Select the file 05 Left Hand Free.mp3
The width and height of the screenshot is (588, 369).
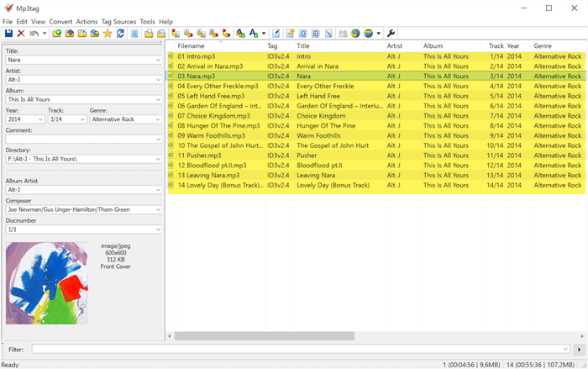pos(211,96)
